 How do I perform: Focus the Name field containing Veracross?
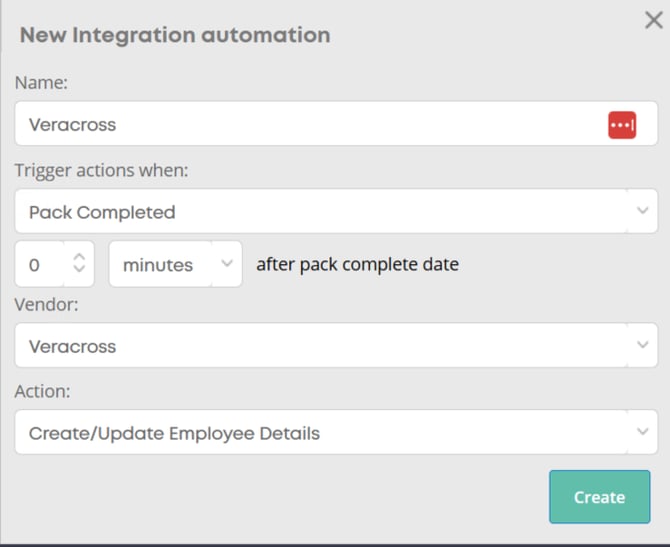pos(300,125)
